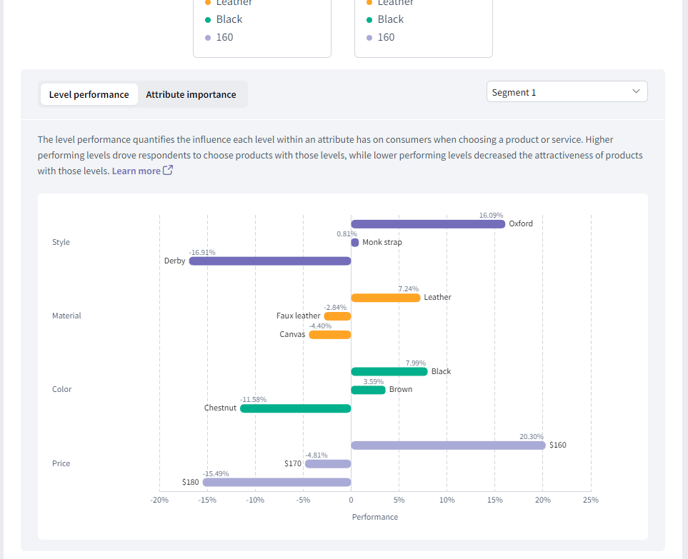The height and width of the screenshot is (559, 688).
Task: Select the Faux leather bar
Action: pos(337,316)
